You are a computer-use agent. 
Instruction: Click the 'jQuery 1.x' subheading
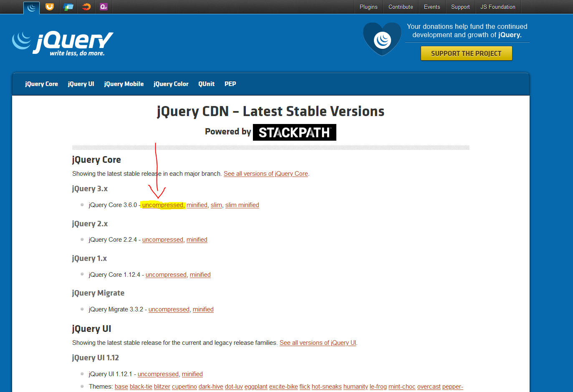click(89, 258)
